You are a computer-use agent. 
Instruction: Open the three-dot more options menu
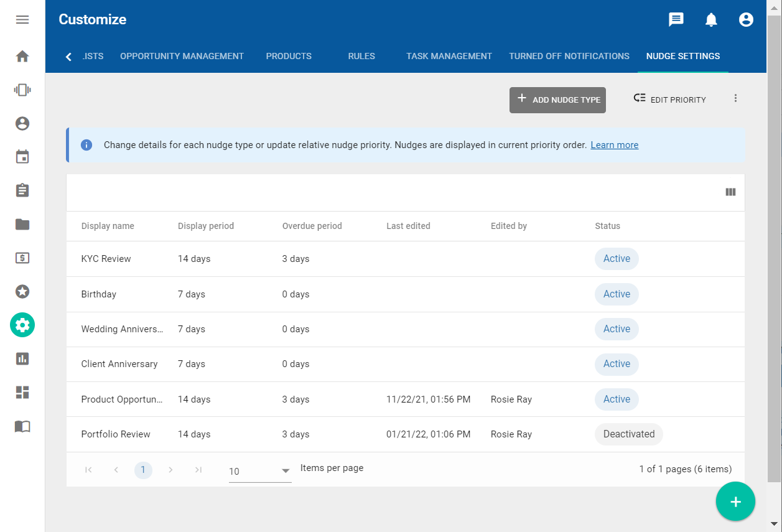[735, 98]
